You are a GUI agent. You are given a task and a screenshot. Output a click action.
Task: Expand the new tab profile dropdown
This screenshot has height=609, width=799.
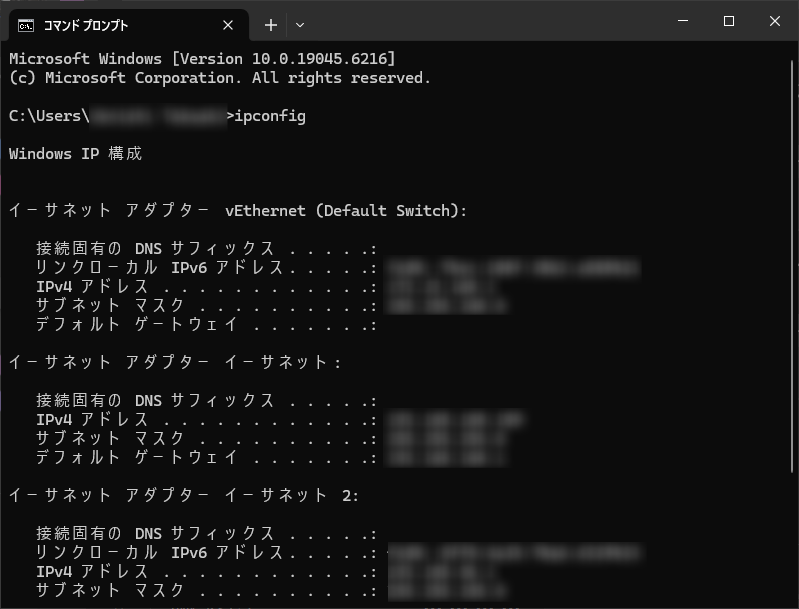point(300,25)
